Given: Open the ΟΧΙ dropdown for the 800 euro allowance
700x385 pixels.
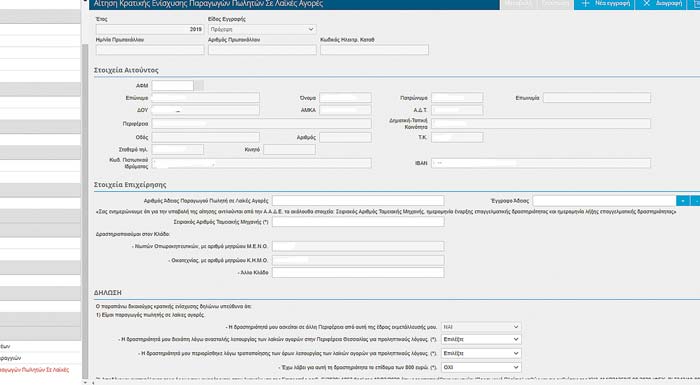Looking at the screenshot, I should (x=481, y=367).
